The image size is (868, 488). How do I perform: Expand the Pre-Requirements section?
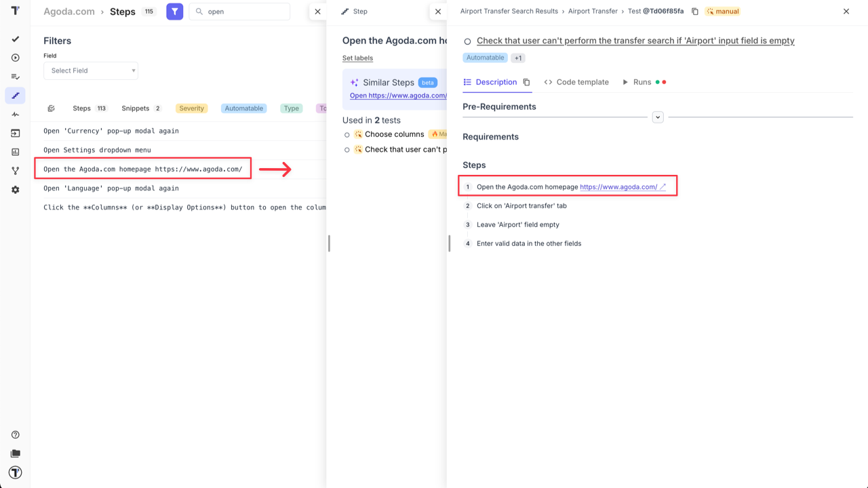657,117
